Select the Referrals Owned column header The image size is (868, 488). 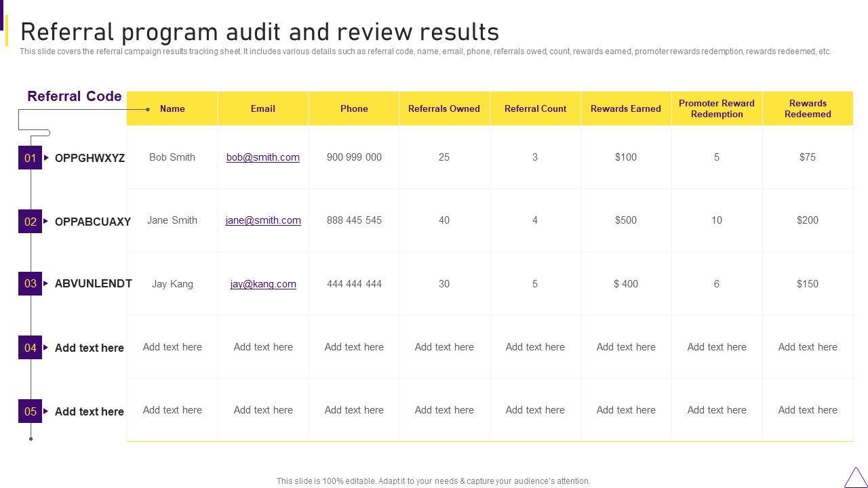coord(444,108)
